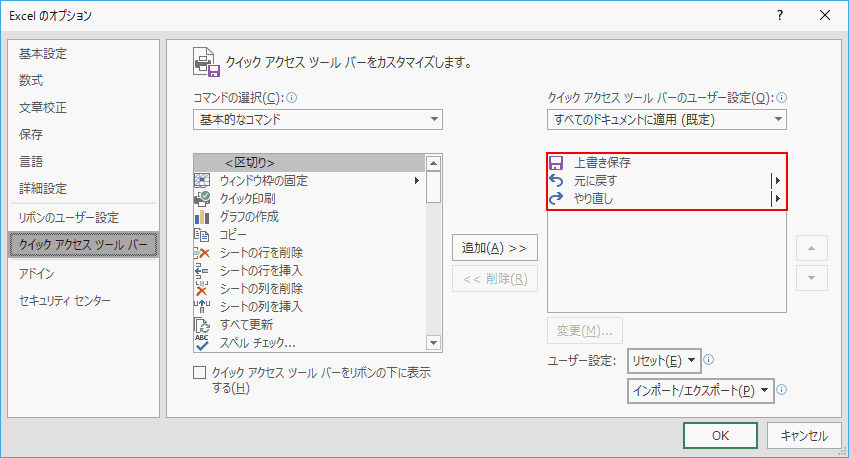Click the Insert Sheet Rows icon (シートの行を挿入)
Viewport: 849px width, 458px height.
(x=202, y=271)
